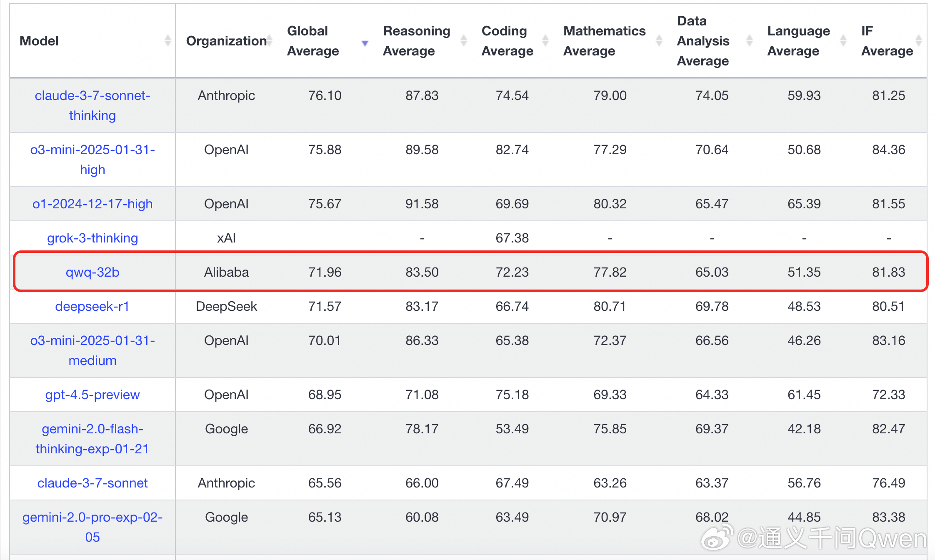Open o3-mini-2025-01-31-high model link
Image resolution: width=935 pixels, height=560 pixels.
point(92,160)
